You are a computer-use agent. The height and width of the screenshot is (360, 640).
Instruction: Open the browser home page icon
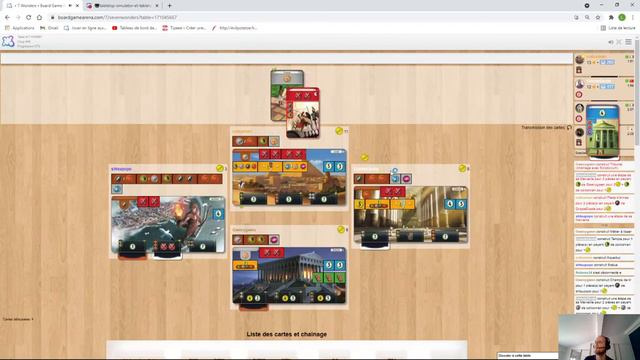tap(39, 18)
